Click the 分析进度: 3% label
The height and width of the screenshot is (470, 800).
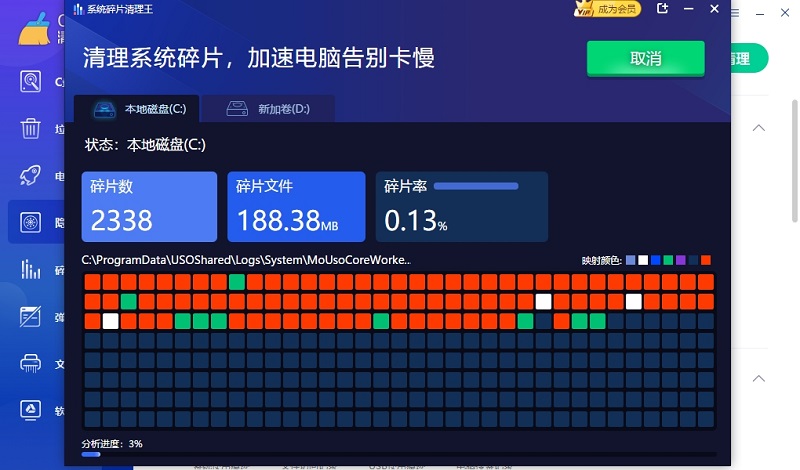[112, 443]
